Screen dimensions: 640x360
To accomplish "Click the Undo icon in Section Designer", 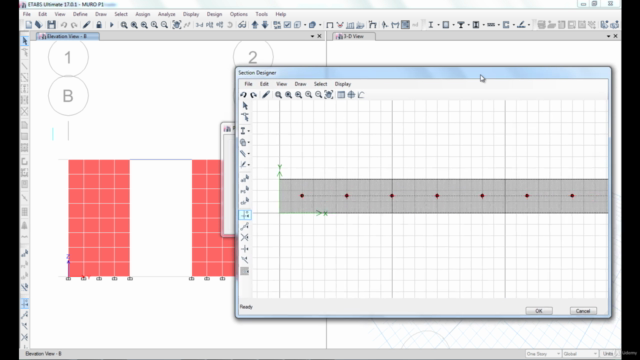I will pyautogui.click(x=243, y=95).
